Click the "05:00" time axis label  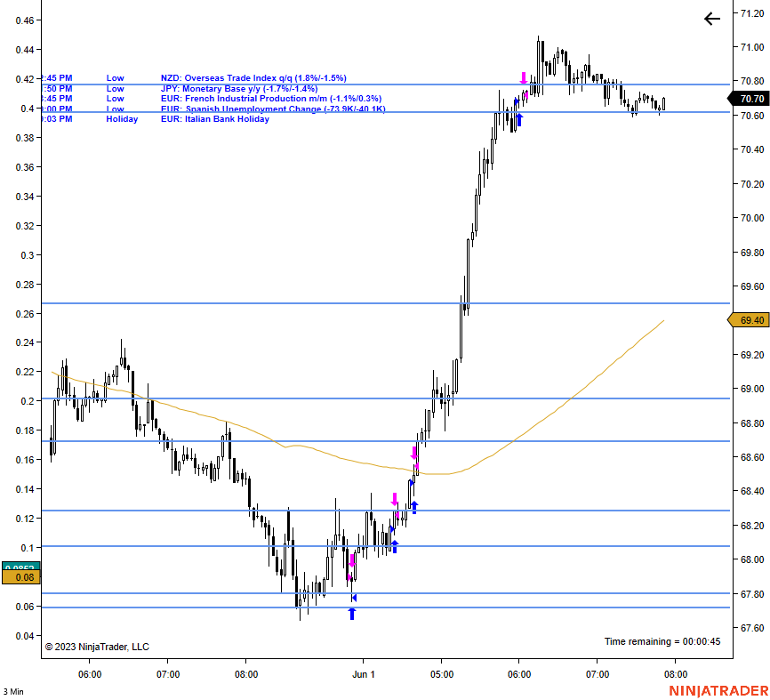(442, 674)
